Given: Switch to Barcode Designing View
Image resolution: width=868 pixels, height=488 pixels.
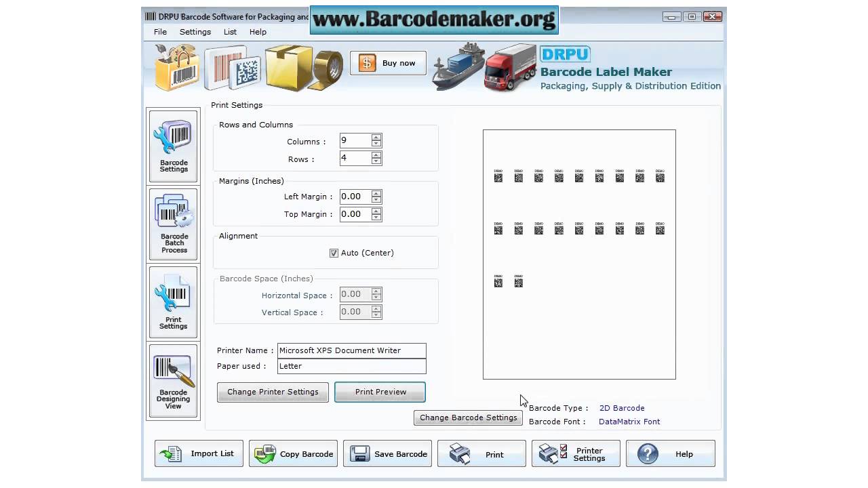Looking at the screenshot, I should [174, 380].
